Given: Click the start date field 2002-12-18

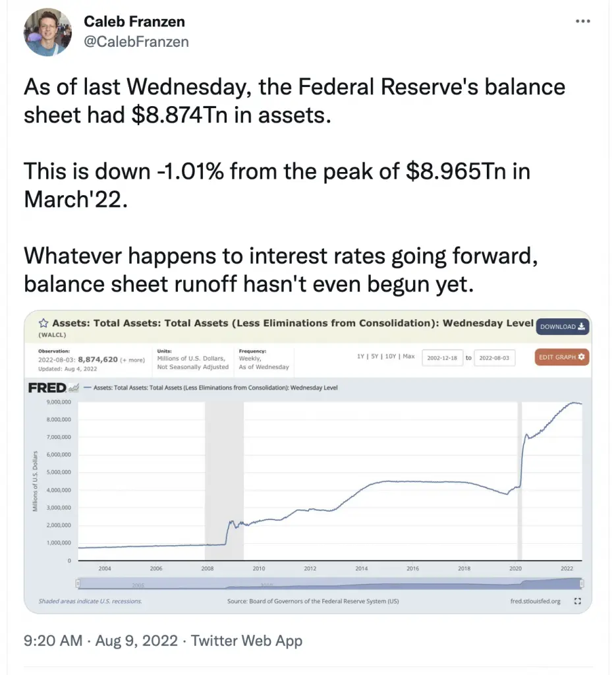Looking at the screenshot, I should 442,358.
